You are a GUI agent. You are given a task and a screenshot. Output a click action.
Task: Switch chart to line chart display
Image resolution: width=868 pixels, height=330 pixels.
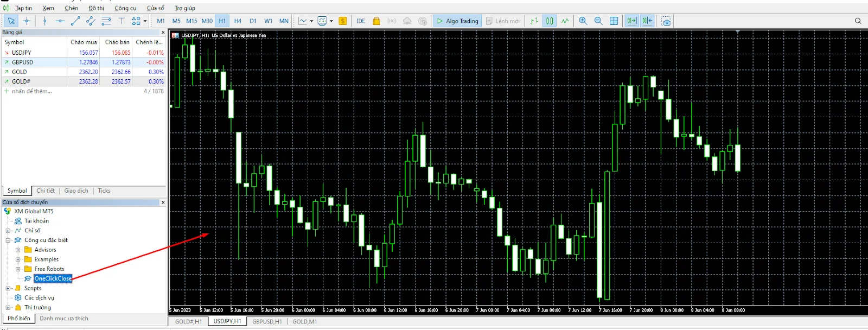(565, 21)
